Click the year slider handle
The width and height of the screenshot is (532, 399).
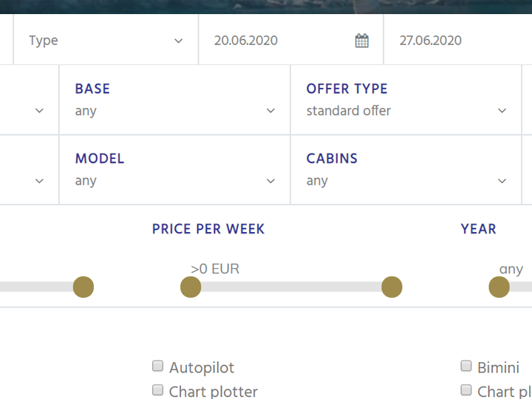499,287
